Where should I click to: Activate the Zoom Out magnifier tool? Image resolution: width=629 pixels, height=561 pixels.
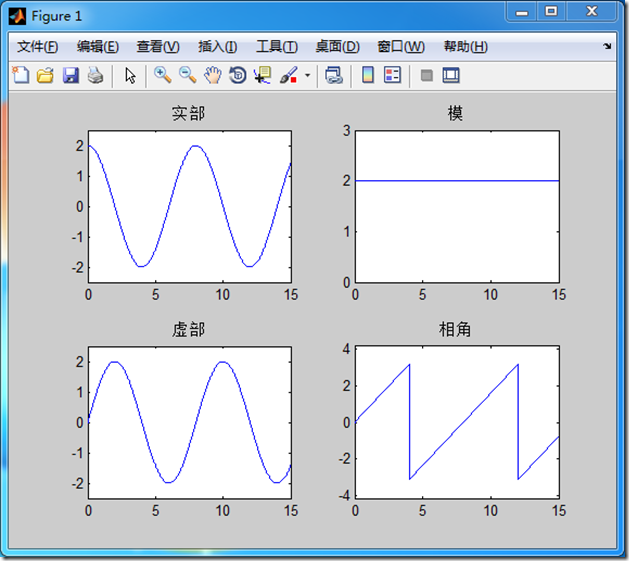(x=187, y=75)
